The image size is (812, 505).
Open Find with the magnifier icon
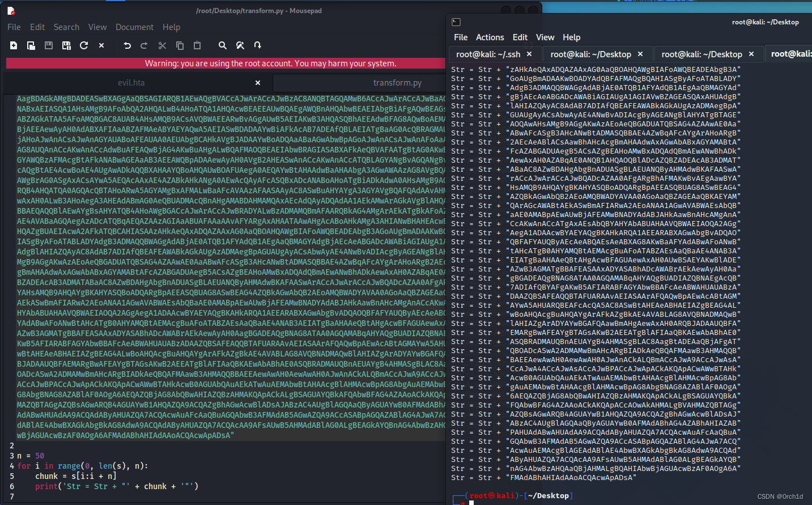[223, 45]
